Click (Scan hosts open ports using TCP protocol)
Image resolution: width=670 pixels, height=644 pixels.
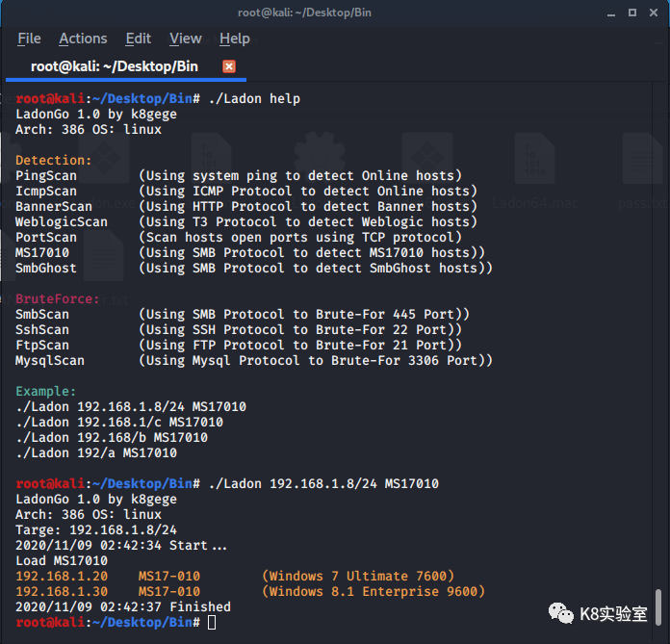pyautogui.click(x=300, y=237)
